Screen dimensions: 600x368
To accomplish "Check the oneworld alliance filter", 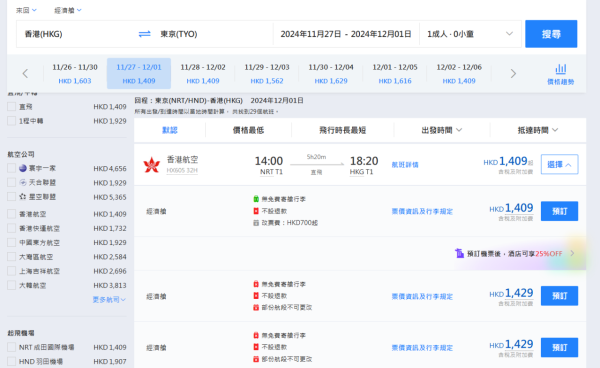I will click(x=11, y=168).
